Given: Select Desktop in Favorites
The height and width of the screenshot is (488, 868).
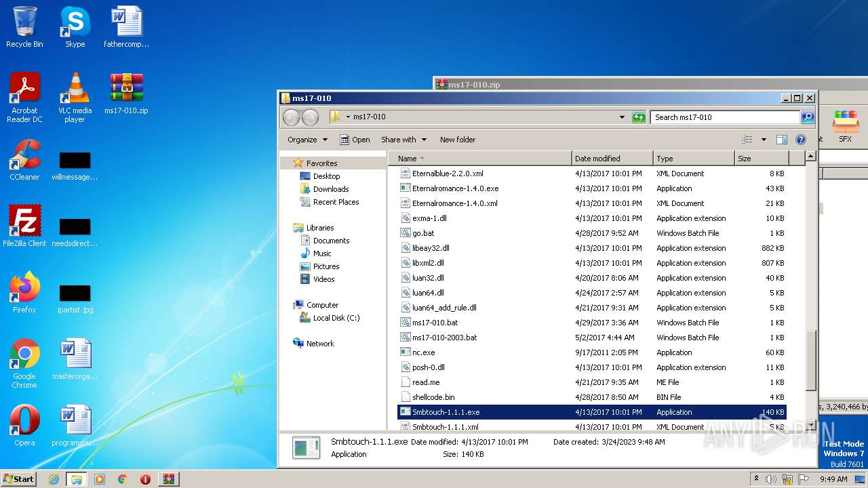Looking at the screenshot, I should (x=326, y=176).
